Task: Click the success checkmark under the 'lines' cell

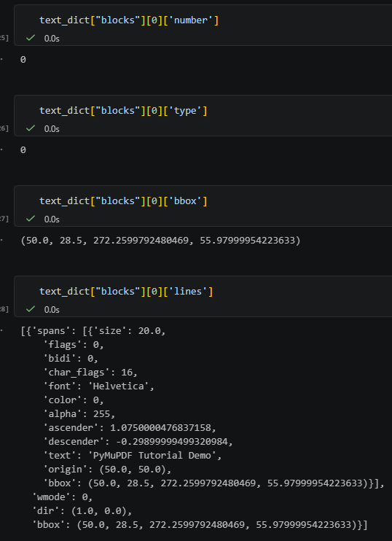Action: 31,309
